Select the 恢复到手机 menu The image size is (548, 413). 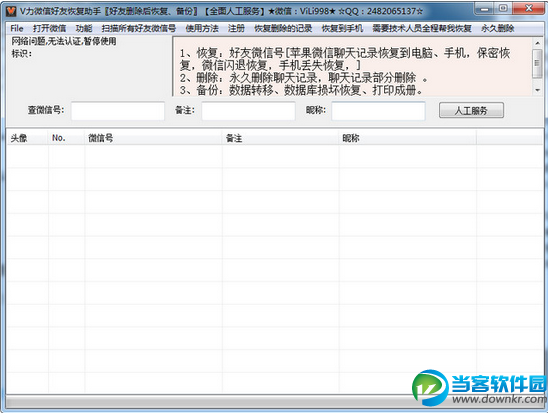[342, 28]
